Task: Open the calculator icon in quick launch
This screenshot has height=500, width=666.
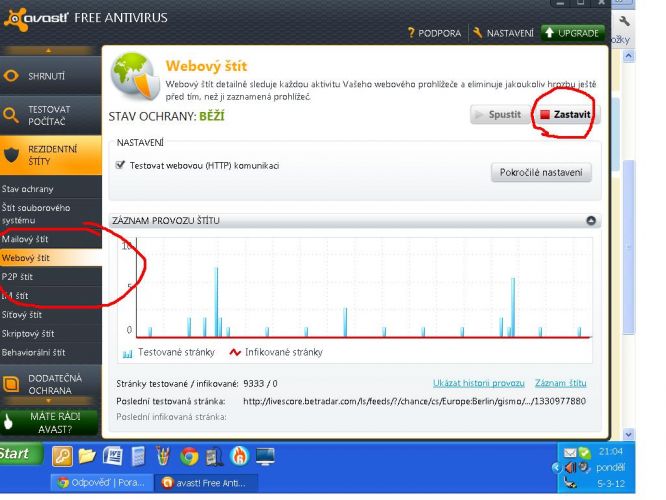Action: click(x=138, y=457)
